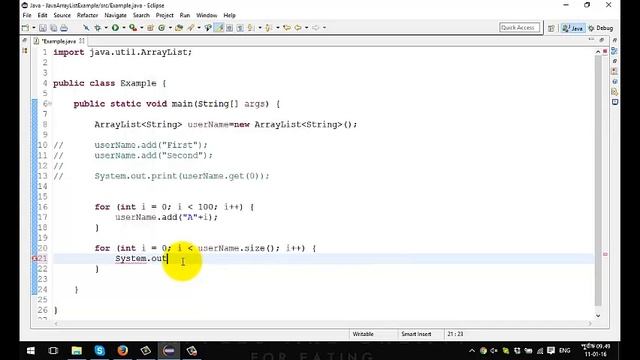Open the Window menu
Screen dimensions: 640x360
pyautogui.click(x=207, y=15)
